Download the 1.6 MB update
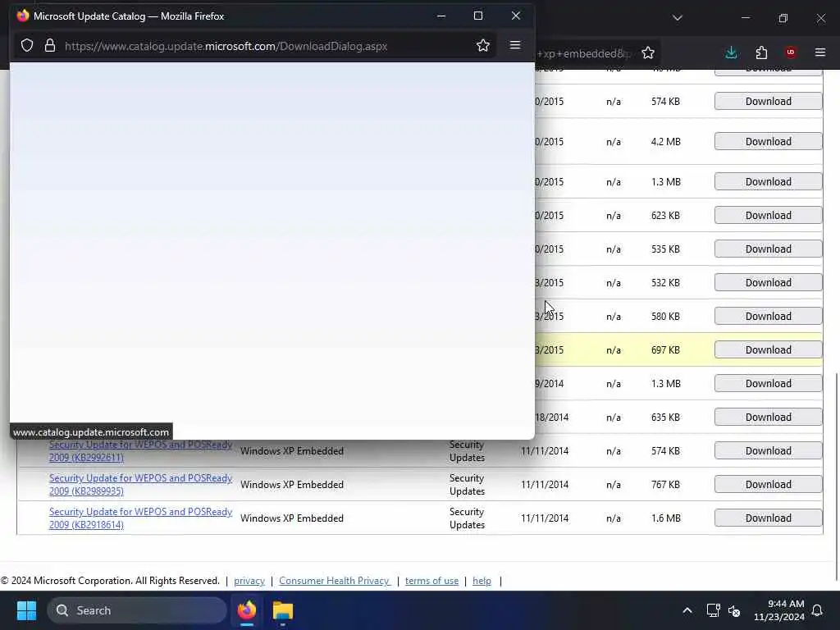This screenshot has height=630, width=840. [768, 518]
